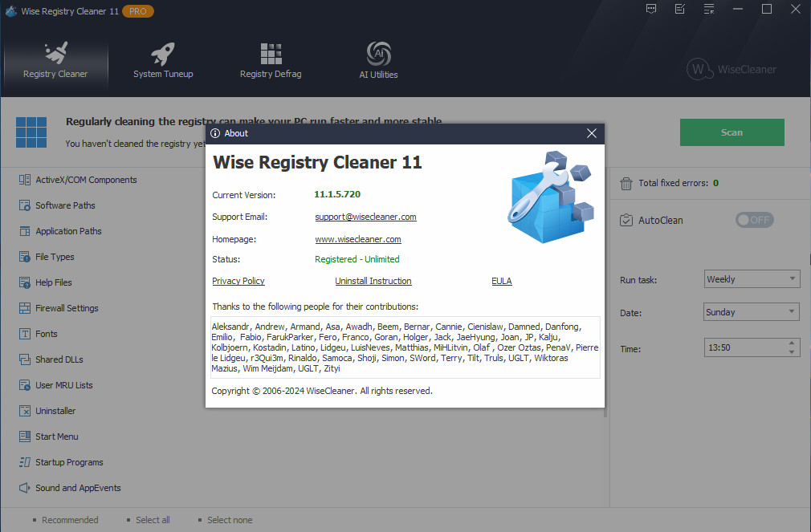This screenshot has width=811, height=532.
Task: Click the contributors list text box
Action: [405, 347]
